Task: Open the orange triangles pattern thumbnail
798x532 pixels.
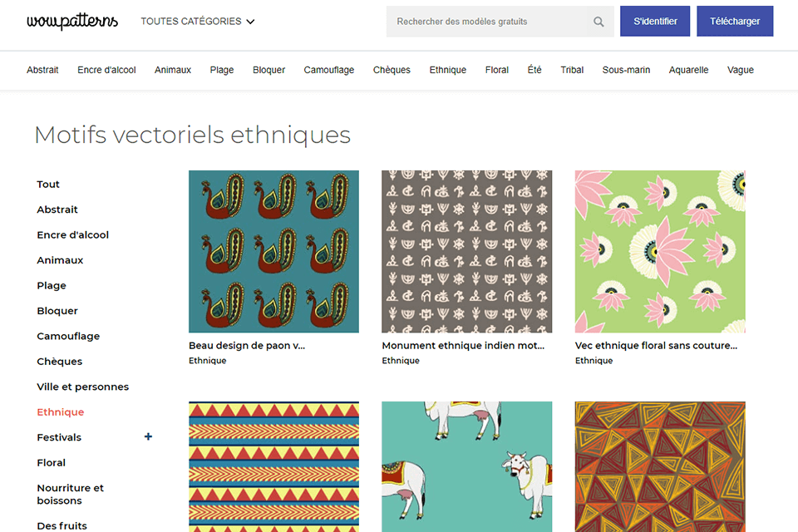Action: click(660, 467)
